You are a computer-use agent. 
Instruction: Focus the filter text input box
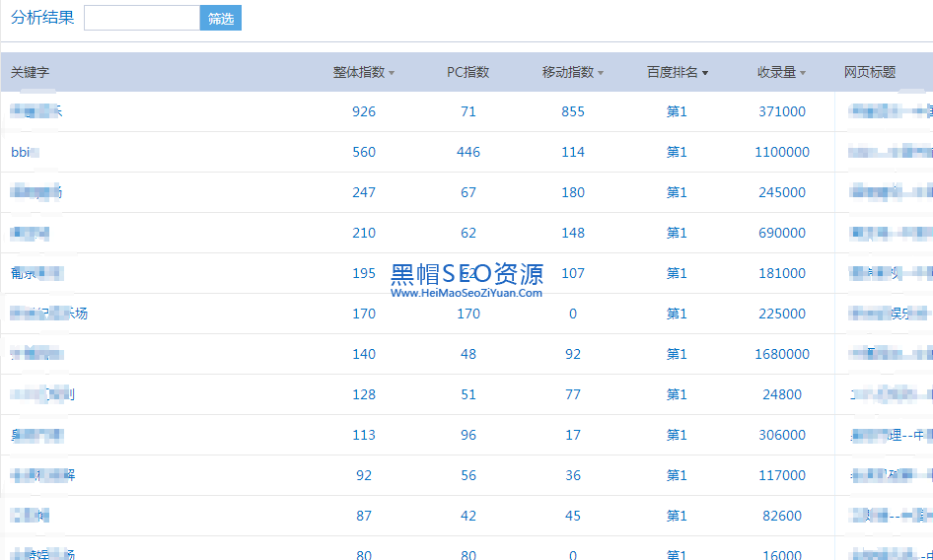(142, 18)
